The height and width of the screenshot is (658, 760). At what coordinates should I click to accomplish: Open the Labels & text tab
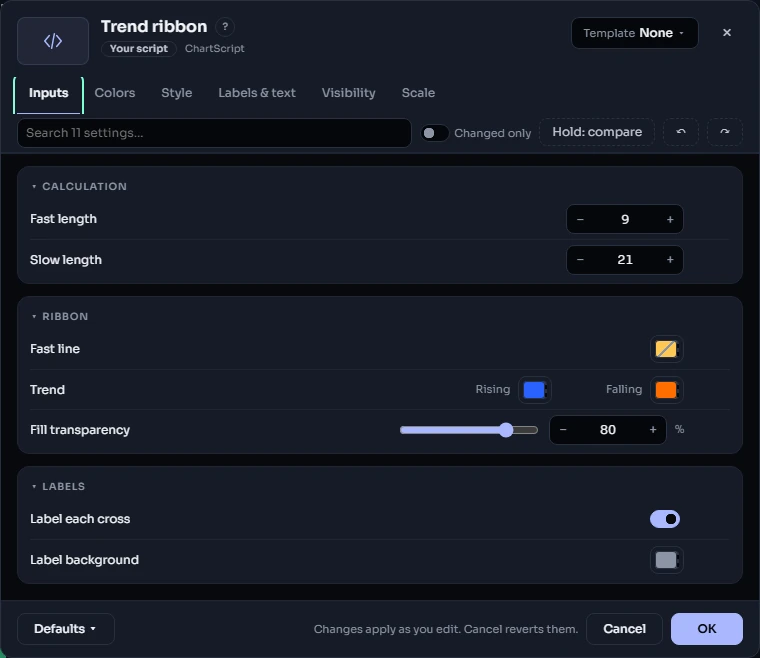(x=257, y=93)
